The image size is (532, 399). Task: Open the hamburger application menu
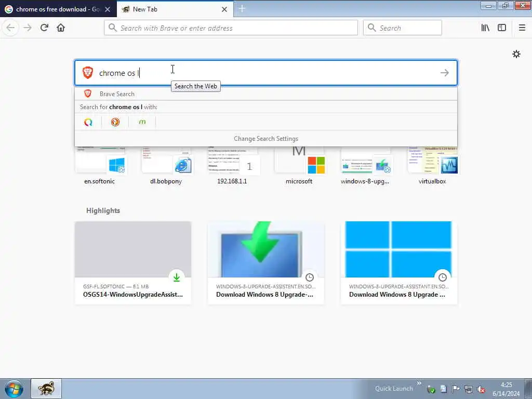[x=522, y=28]
